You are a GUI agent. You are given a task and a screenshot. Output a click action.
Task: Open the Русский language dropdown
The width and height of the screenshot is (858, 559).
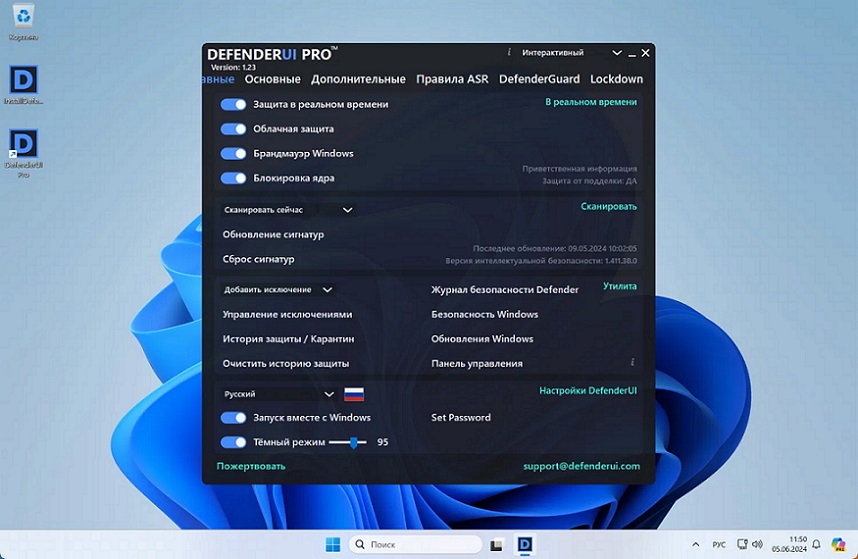pos(279,394)
